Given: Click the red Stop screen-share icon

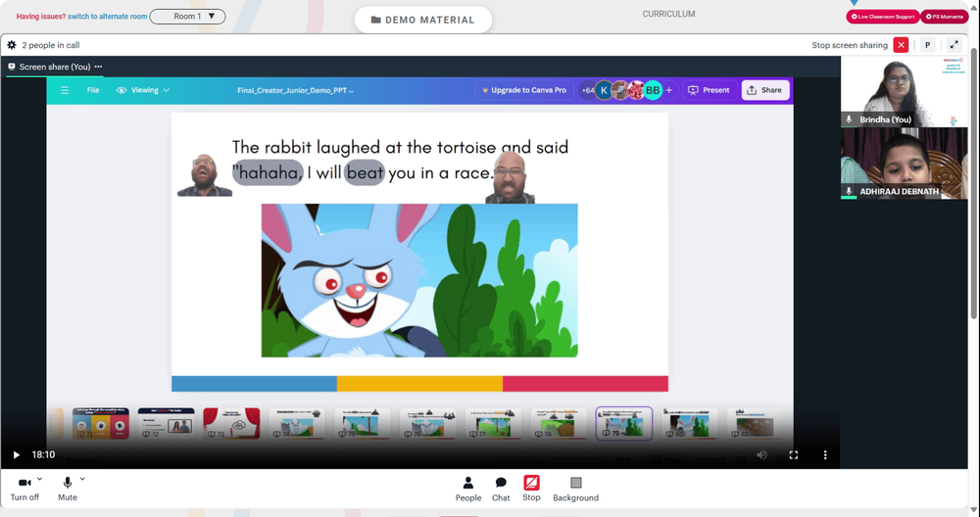Looking at the screenshot, I should pyautogui.click(x=531, y=483).
